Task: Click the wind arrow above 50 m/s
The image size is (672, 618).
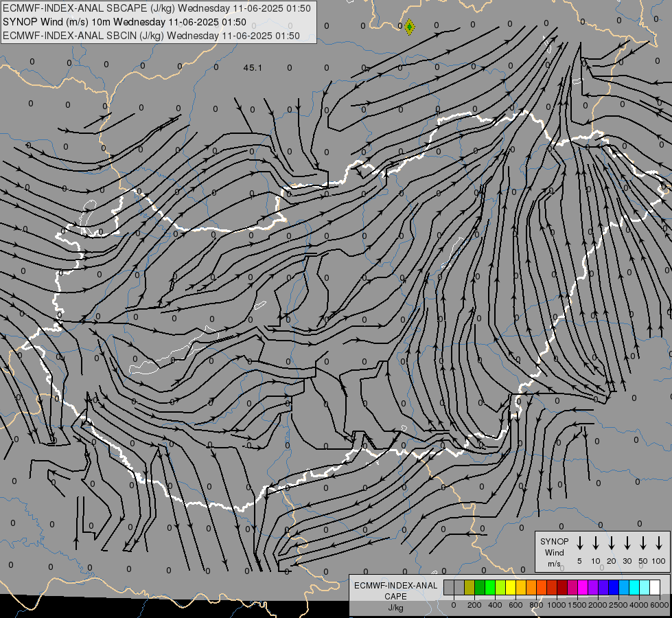Action: tap(643, 543)
